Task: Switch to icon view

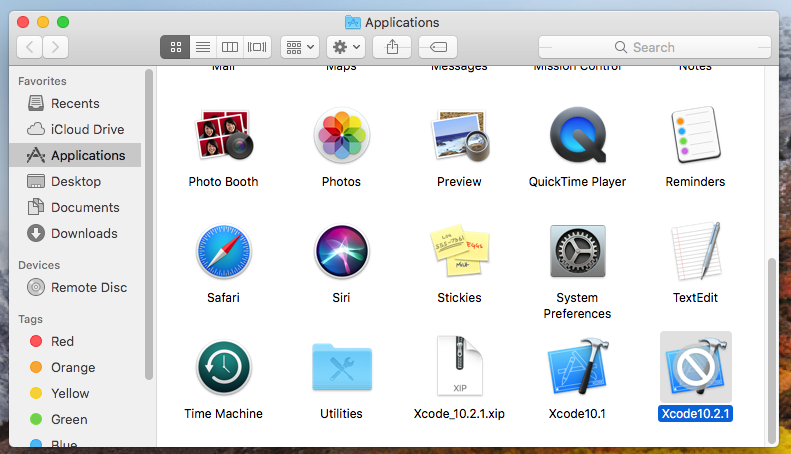Action: [176, 47]
